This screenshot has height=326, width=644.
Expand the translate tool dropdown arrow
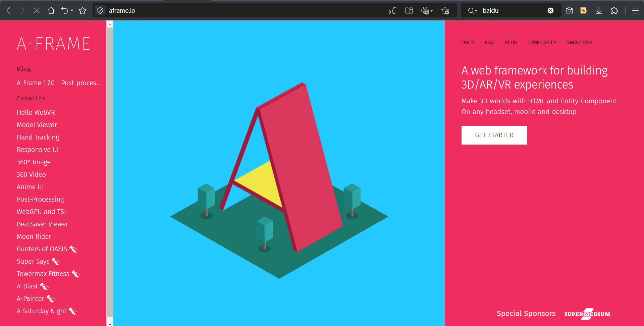pos(432,11)
